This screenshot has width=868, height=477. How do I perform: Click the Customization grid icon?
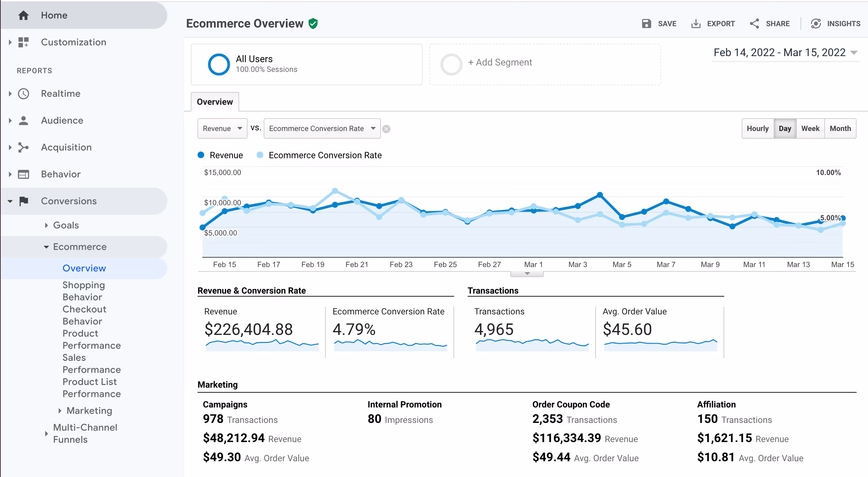[23, 42]
